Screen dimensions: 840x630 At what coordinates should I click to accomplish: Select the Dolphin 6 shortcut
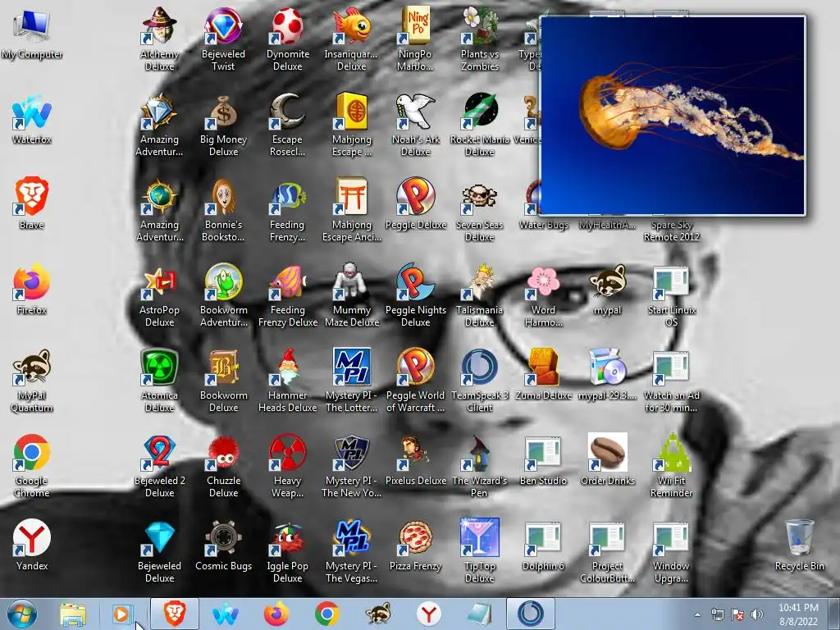(543, 545)
